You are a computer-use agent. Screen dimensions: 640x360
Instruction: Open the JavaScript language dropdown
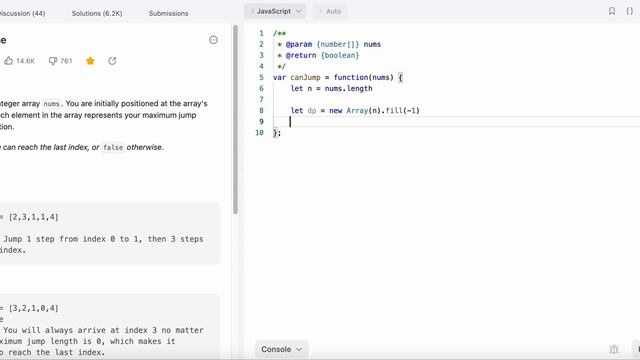click(275, 11)
